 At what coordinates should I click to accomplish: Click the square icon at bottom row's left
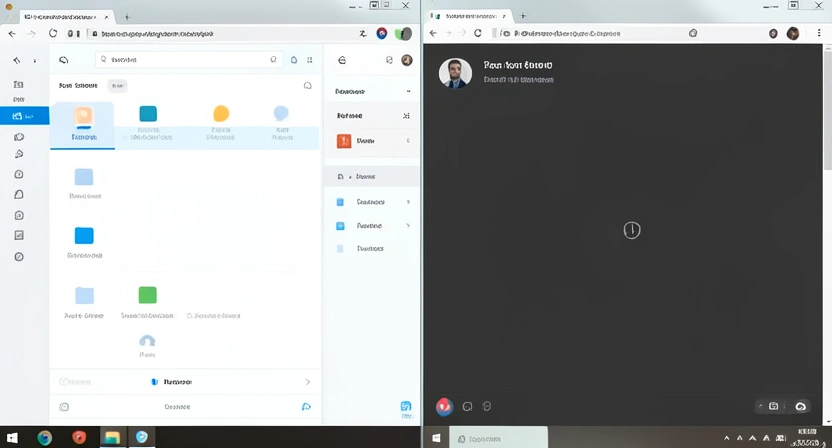pyautogui.click(x=64, y=407)
